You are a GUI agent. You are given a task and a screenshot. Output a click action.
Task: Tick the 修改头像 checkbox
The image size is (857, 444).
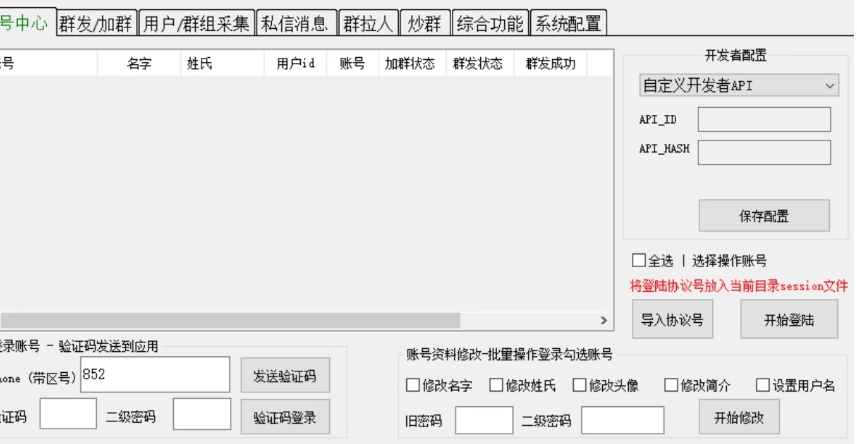click(579, 385)
